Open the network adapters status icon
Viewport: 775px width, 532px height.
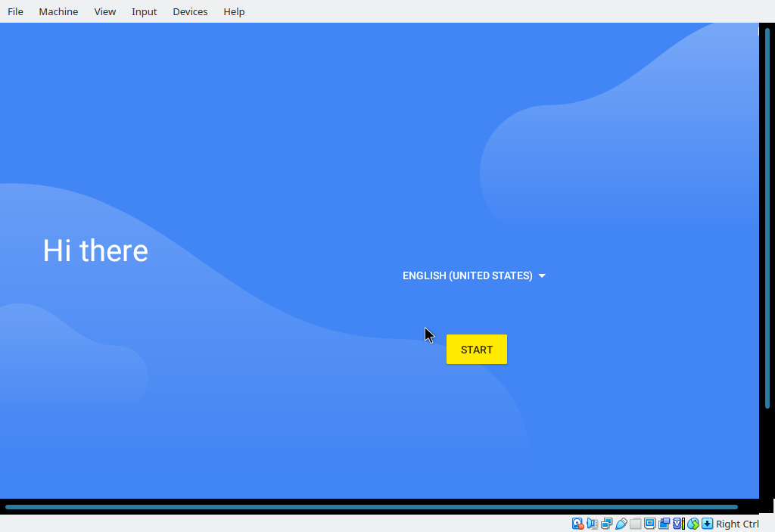606,524
